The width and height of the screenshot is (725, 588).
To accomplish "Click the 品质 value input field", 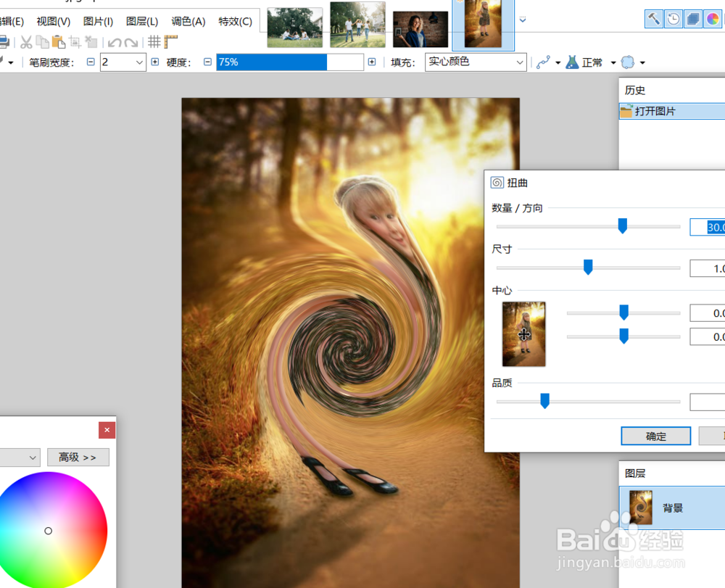I will [708, 402].
